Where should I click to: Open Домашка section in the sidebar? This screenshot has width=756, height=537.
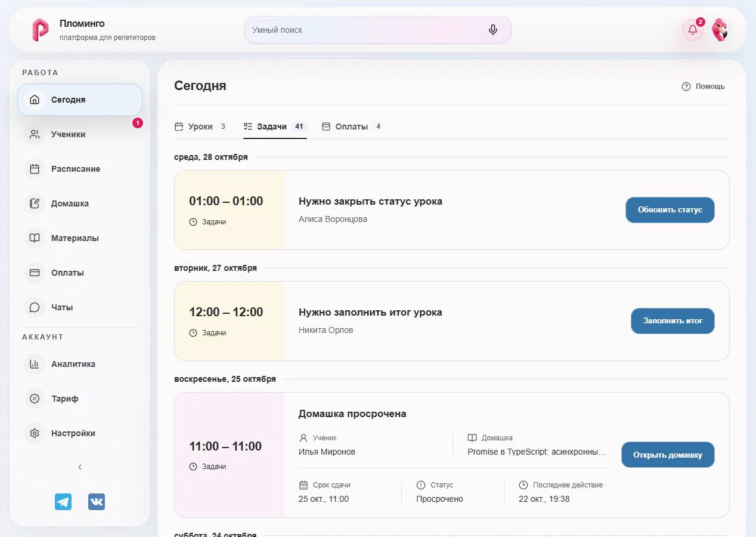pos(80,203)
